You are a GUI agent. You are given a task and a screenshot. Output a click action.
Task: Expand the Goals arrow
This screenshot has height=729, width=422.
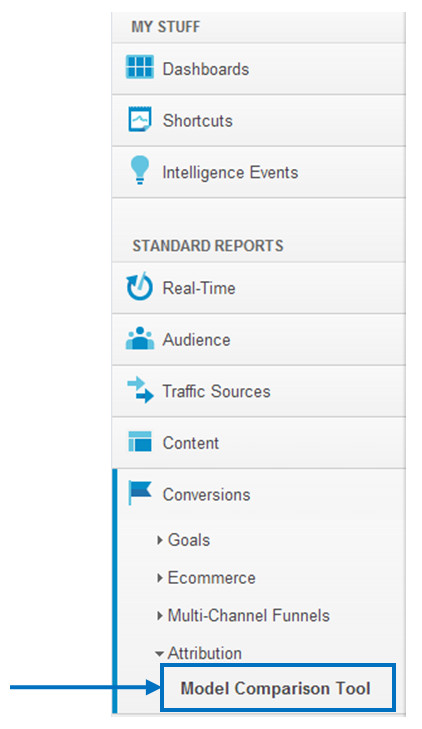[x=160, y=540]
